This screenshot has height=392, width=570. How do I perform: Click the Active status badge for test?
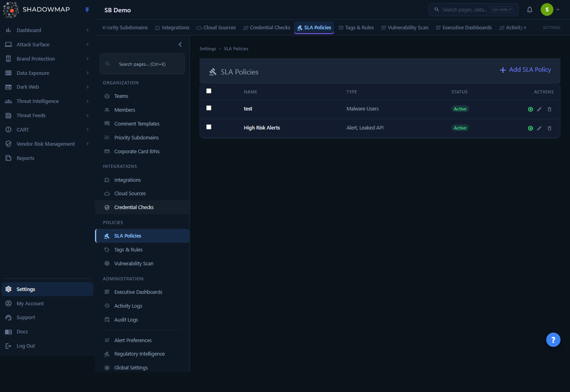point(460,109)
